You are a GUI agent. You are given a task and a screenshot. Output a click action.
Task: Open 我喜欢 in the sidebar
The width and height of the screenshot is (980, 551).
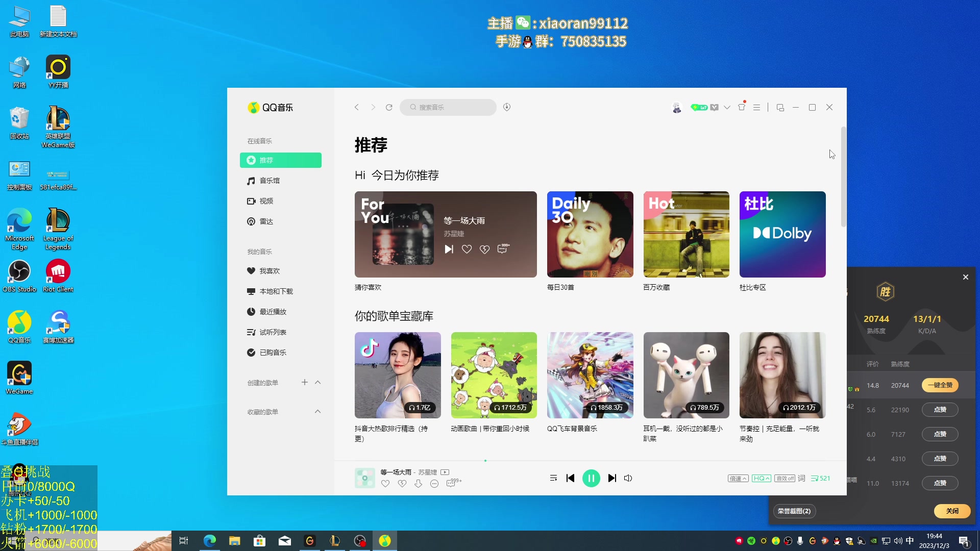click(x=281, y=271)
